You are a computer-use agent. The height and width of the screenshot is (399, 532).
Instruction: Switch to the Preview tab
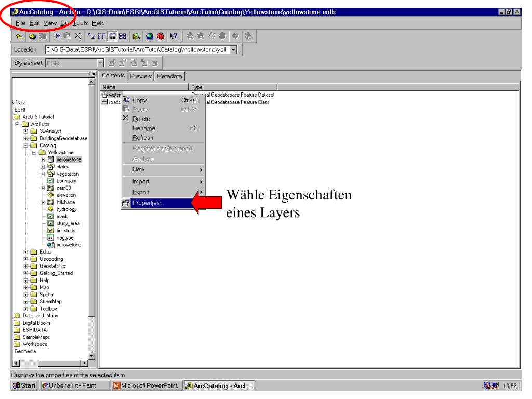(x=141, y=76)
